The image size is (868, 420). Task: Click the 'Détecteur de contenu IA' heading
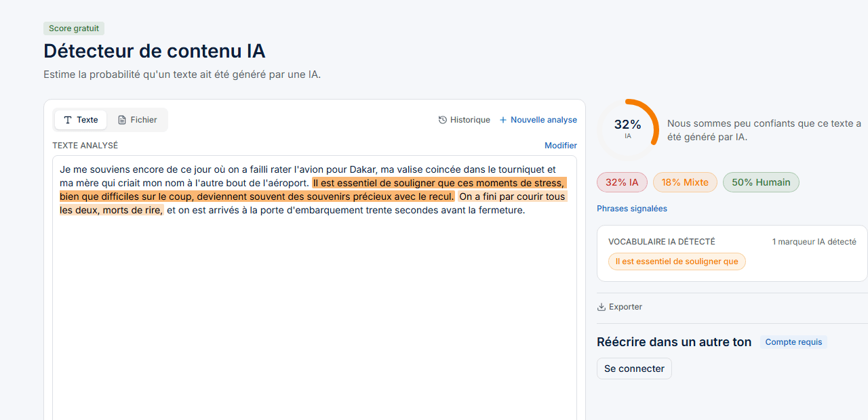(x=155, y=51)
